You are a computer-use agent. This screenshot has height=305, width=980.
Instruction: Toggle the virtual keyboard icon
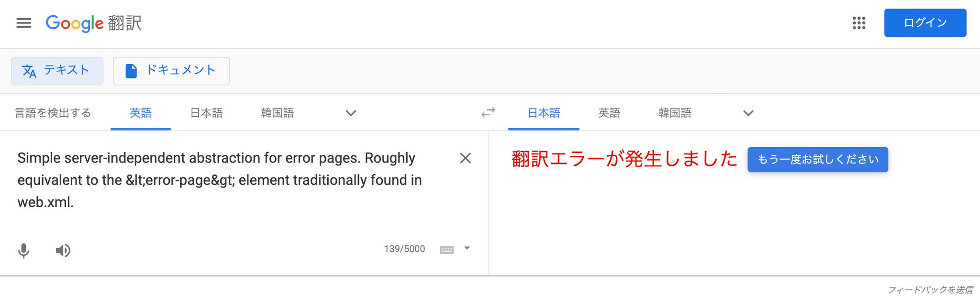click(446, 250)
